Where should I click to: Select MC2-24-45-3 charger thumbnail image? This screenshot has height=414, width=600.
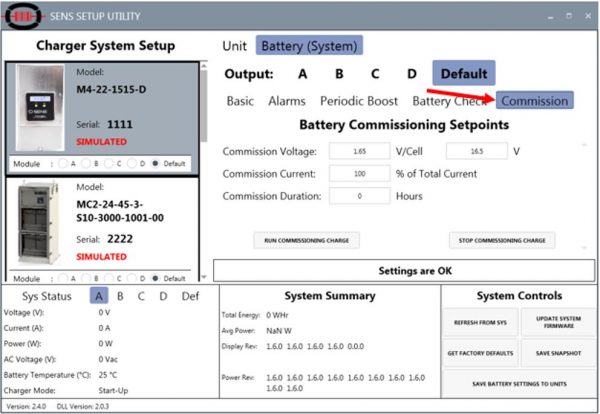click(x=38, y=223)
